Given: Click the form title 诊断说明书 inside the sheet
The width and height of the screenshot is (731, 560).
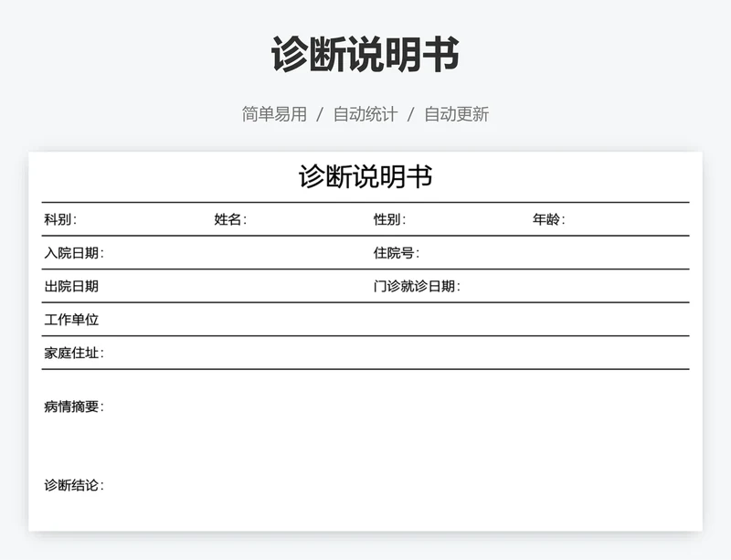Looking at the screenshot, I should point(365,176).
